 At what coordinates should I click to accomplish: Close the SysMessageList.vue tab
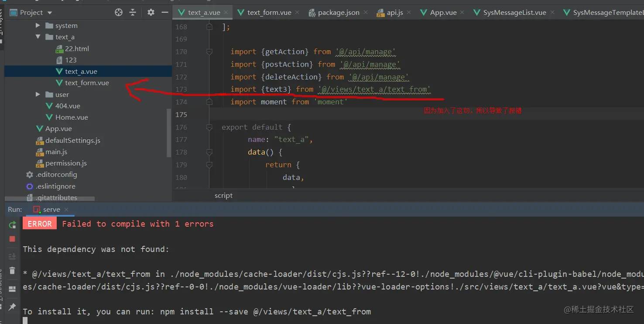pyautogui.click(x=552, y=13)
